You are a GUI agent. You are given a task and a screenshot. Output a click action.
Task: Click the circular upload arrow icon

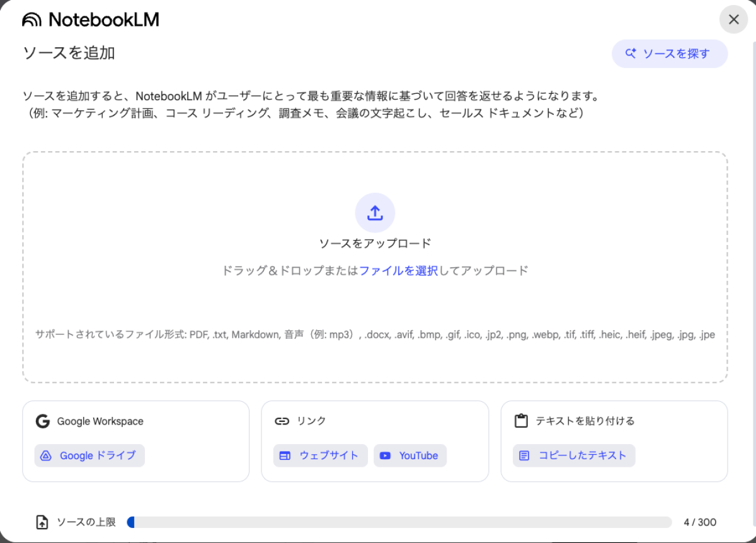click(x=375, y=213)
